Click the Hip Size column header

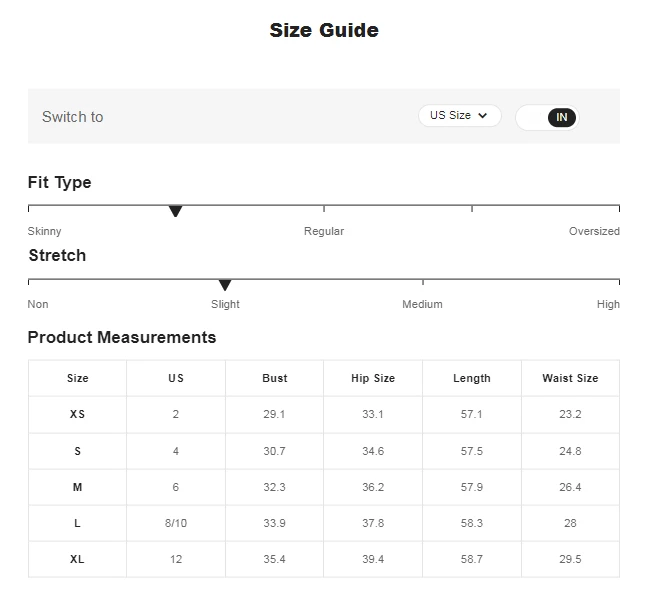[373, 378]
